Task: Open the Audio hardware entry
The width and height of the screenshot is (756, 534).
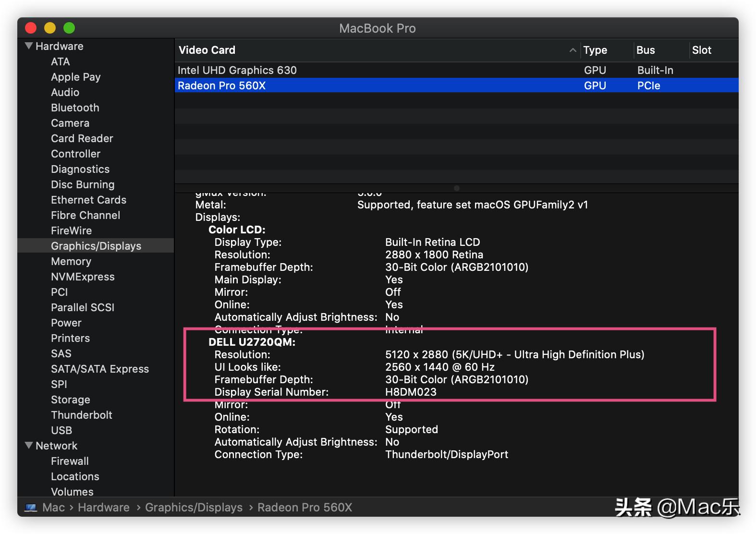Action: click(x=65, y=92)
